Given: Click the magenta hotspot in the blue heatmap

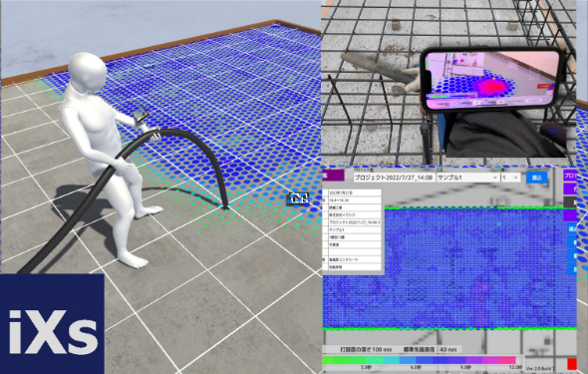Looking at the screenshot, I should [481, 290].
